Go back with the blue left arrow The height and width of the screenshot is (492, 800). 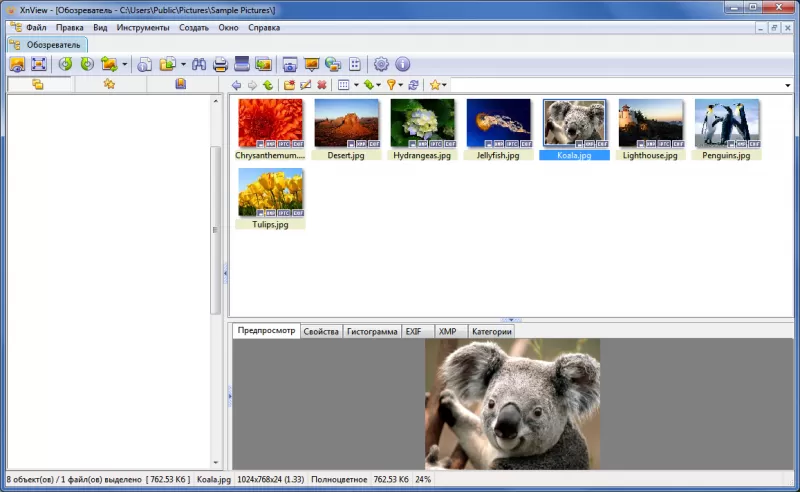[x=236, y=85]
